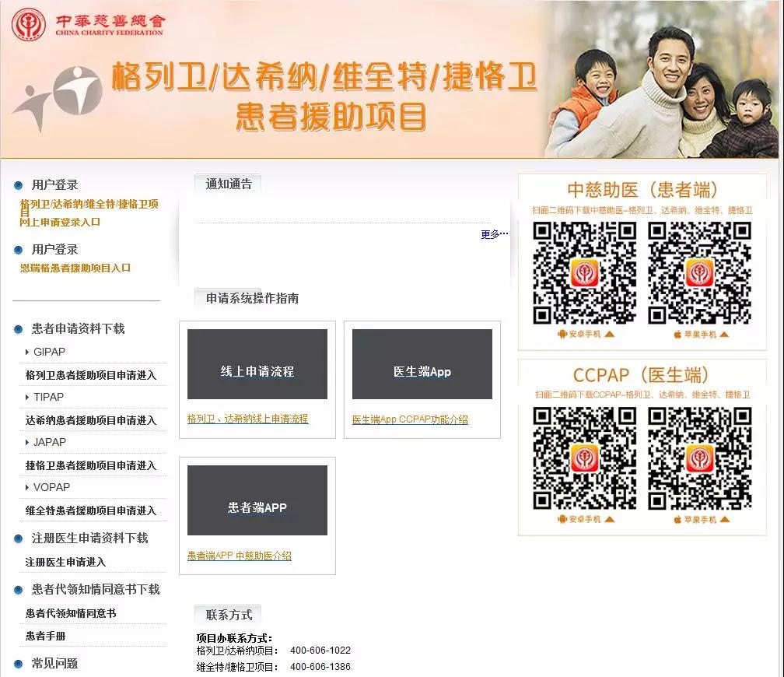Click 中慈助医 Android QR code

click(x=585, y=273)
